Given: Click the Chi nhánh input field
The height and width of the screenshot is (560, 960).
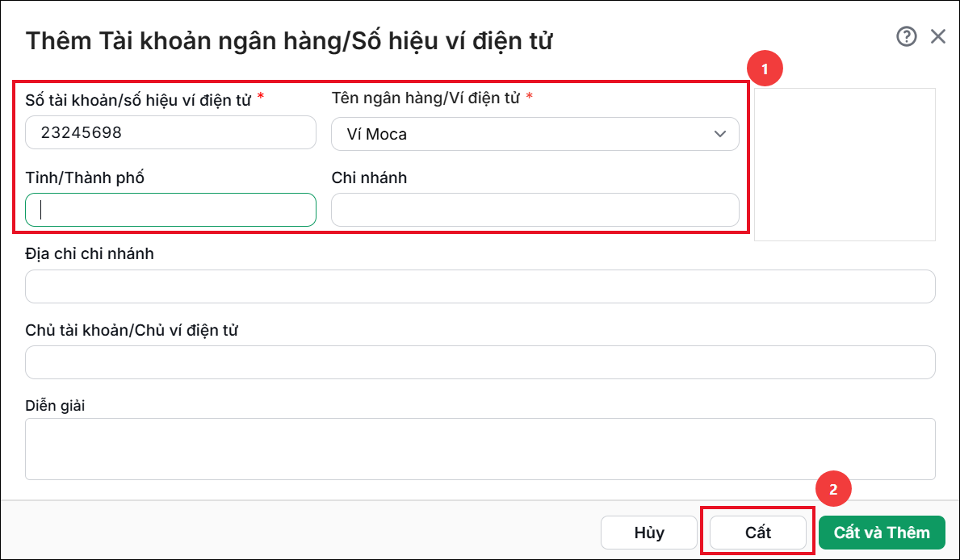Looking at the screenshot, I should (x=535, y=210).
